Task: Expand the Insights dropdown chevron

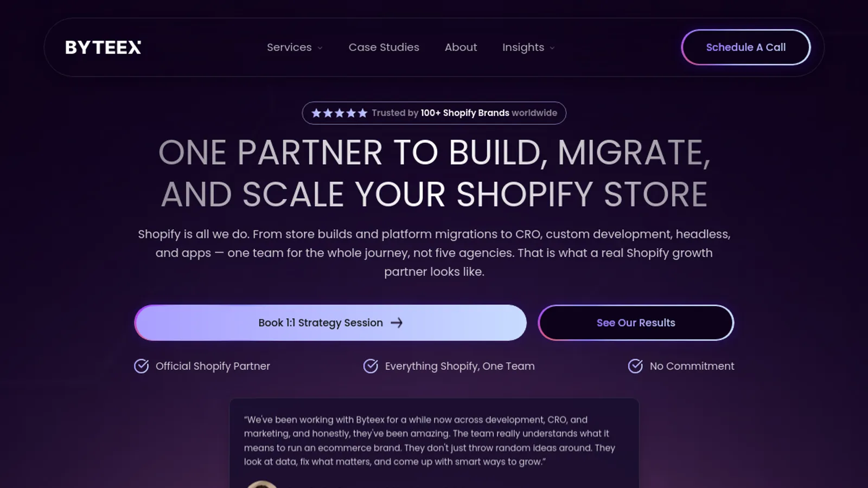Action: [x=552, y=48]
